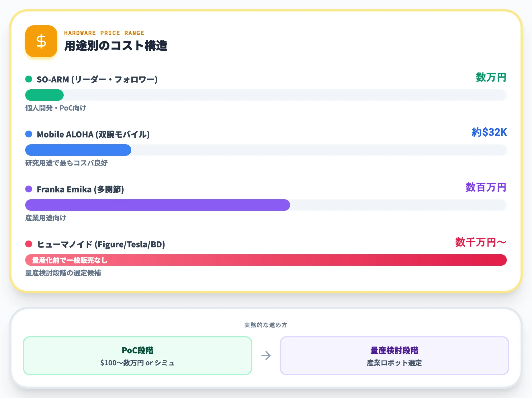Image resolution: width=532 pixels, height=398 pixels.
Task: Click the red bar labeled 量産化前で一般販売なし
Action: tap(266, 260)
